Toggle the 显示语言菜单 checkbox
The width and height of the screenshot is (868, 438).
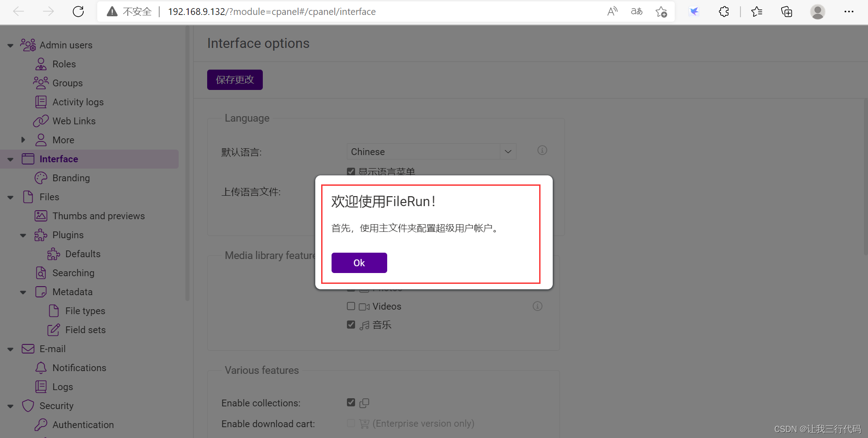coord(351,172)
